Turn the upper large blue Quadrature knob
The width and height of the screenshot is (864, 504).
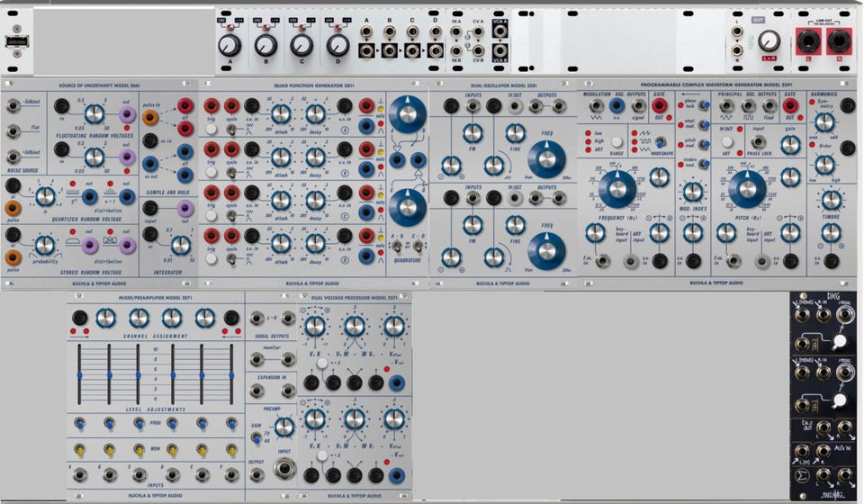pos(408,114)
